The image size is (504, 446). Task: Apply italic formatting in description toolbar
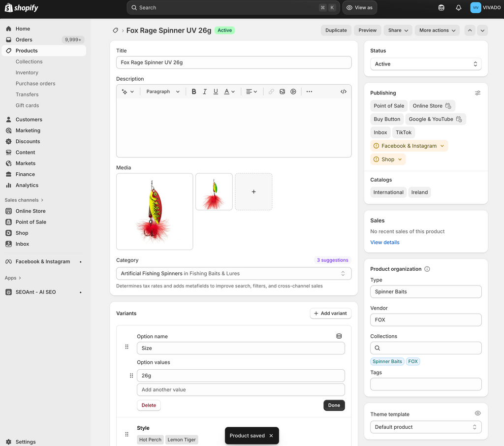[x=205, y=92]
